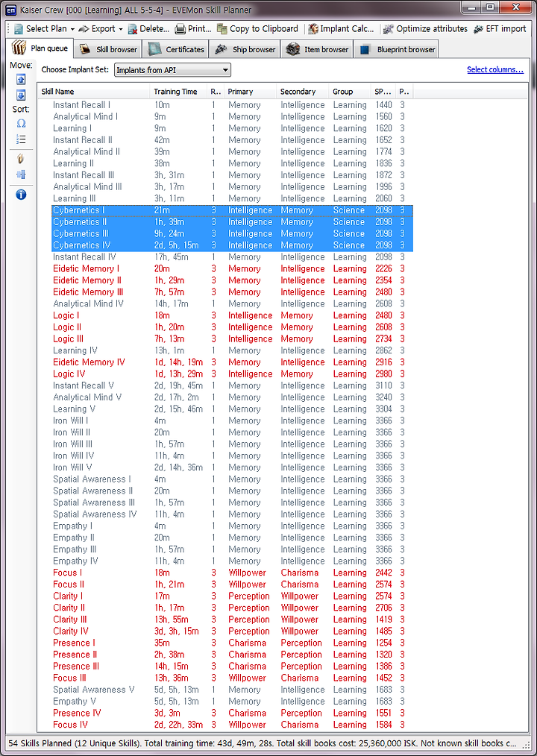Click the Skill browser tab icon
This screenshot has height=756, width=537.
[x=86, y=49]
